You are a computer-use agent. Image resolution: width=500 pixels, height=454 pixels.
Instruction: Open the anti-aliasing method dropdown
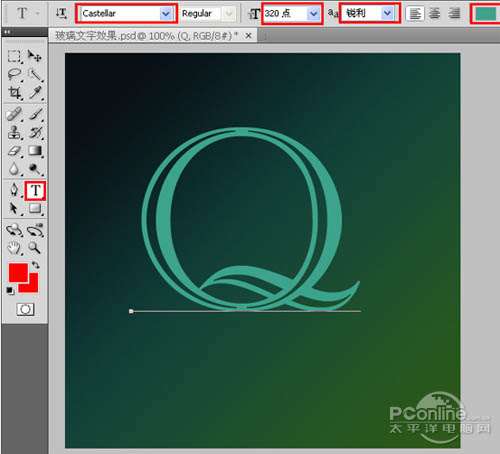pyautogui.click(x=387, y=13)
